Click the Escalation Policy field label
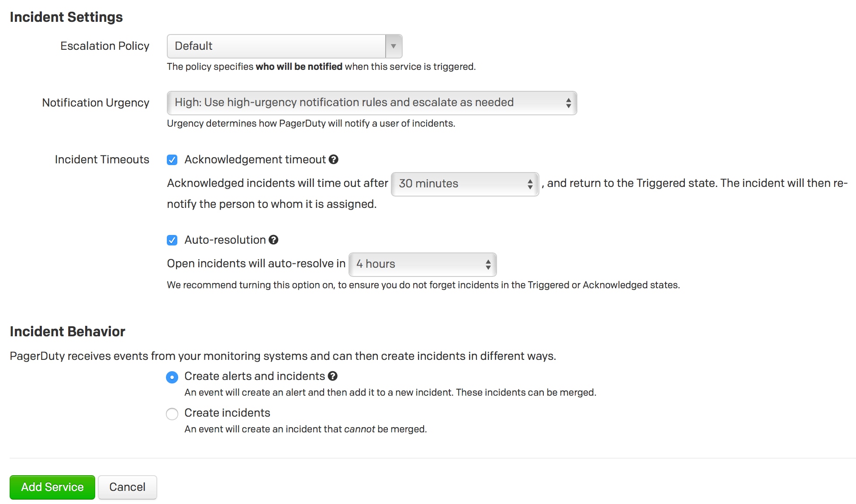This screenshot has height=504, width=856. click(x=105, y=46)
